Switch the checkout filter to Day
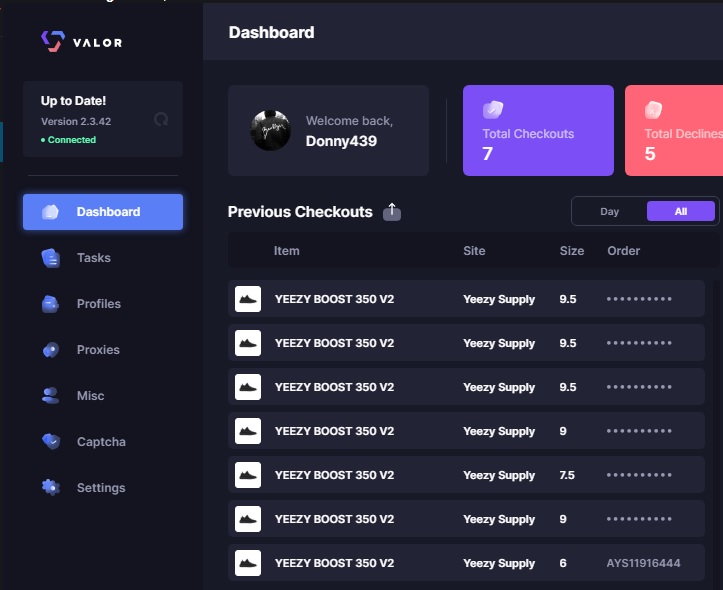The width and height of the screenshot is (723, 590). [x=609, y=212]
